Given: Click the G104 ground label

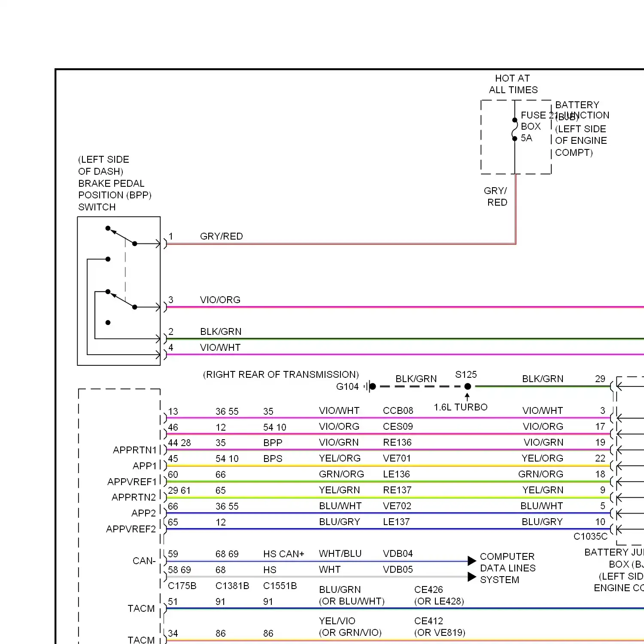Looking at the screenshot, I should click(347, 386).
